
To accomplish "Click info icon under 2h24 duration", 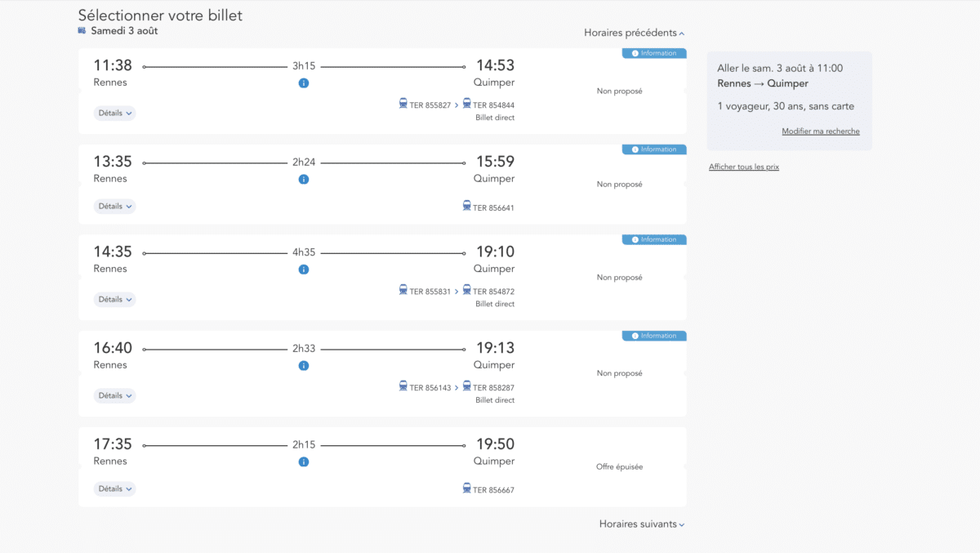I will [x=304, y=180].
